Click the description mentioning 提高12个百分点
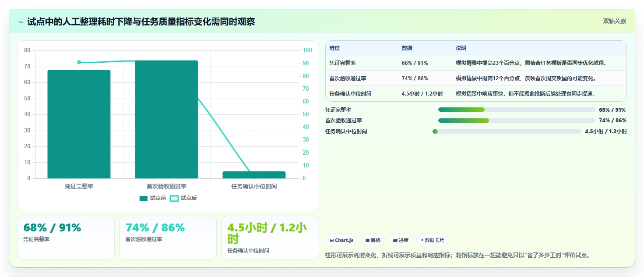This screenshot has width=644, height=277. [526, 78]
